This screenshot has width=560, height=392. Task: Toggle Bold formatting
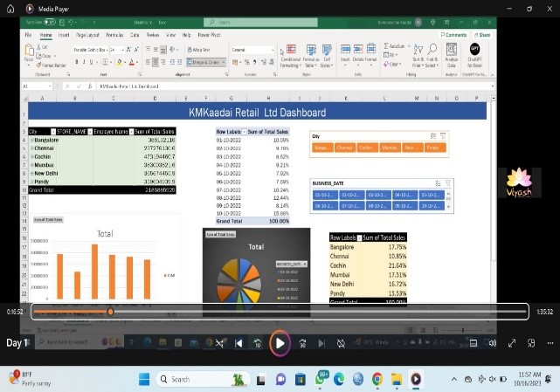pos(76,62)
